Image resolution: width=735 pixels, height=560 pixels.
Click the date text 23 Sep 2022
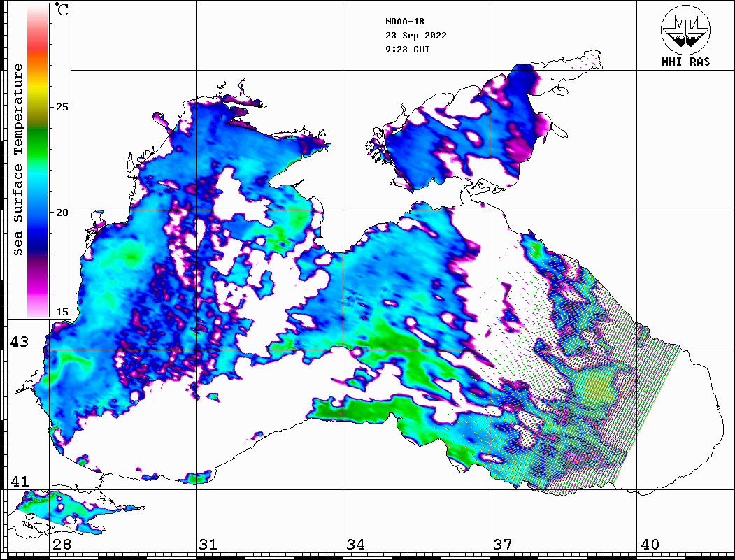(x=416, y=36)
